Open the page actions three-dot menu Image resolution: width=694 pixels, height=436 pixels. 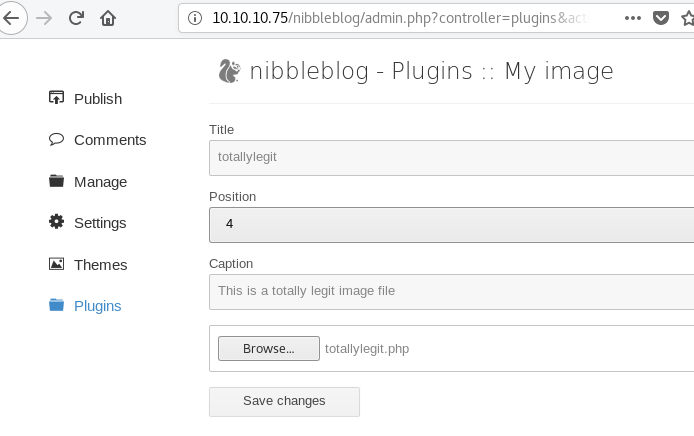point(632,18)
